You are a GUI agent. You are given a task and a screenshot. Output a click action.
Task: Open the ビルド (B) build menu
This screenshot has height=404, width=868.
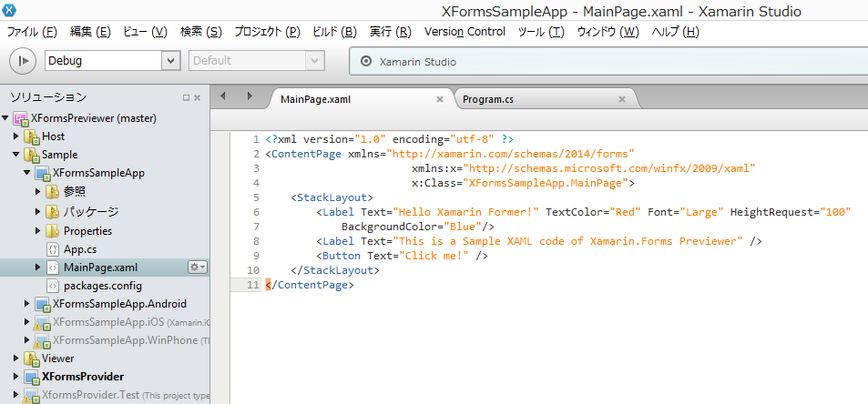click(x=335, y=32)
